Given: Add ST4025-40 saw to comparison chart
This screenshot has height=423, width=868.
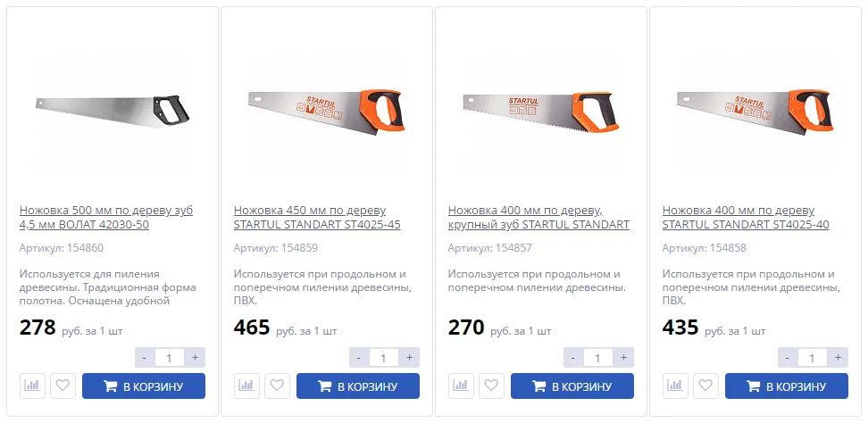Looking at the screenshot, I should point(675,386).
